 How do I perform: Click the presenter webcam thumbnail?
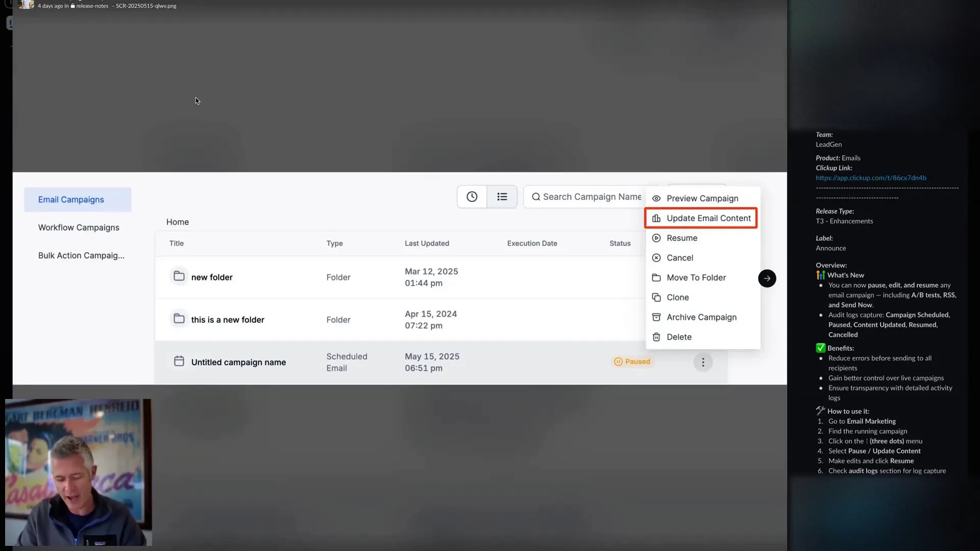[x=79, y=472]
